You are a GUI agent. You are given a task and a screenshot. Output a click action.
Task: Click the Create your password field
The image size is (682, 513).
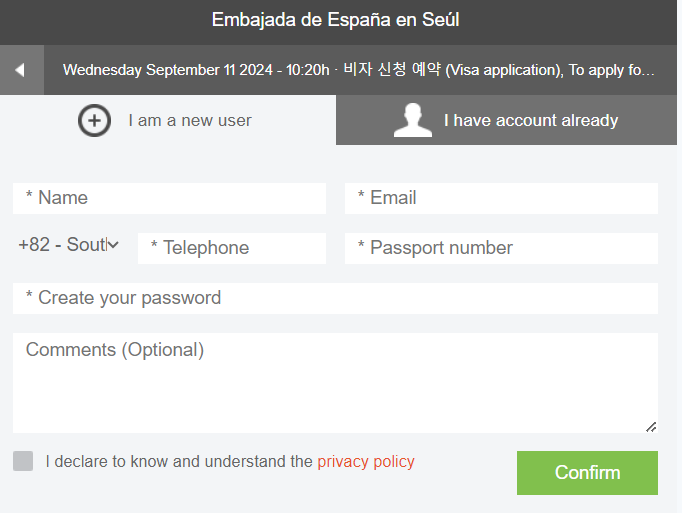pyautogui.click(x=335, y=298)
